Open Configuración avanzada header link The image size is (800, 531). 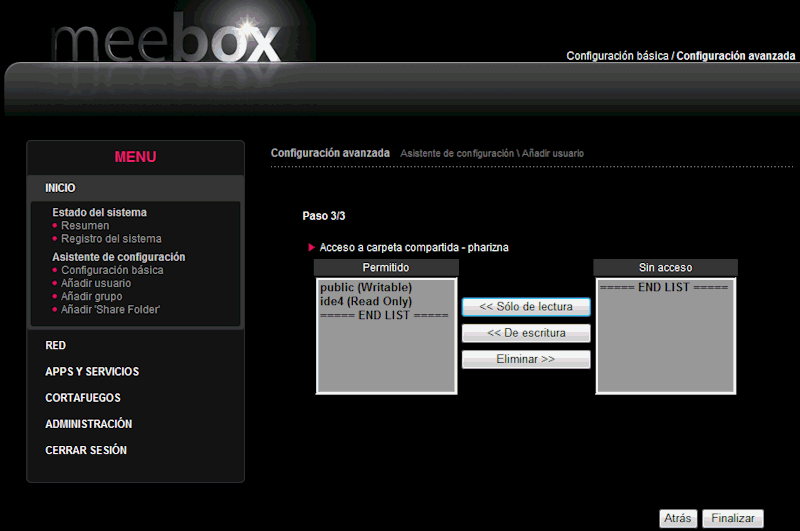pos(736,56)
